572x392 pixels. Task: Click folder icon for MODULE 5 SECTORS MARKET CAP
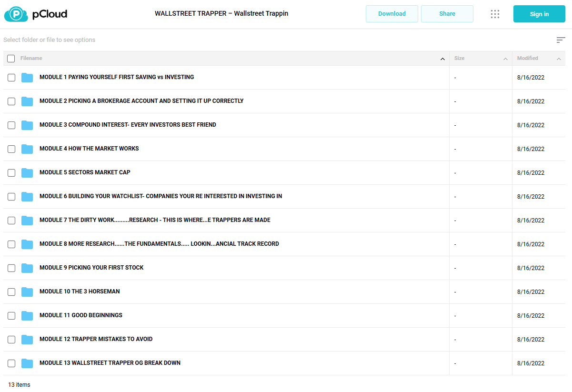tap(27, 173)
